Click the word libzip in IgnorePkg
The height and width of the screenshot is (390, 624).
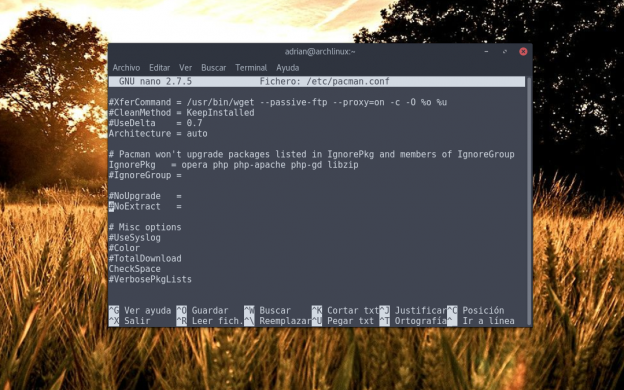tap(343, 164)
